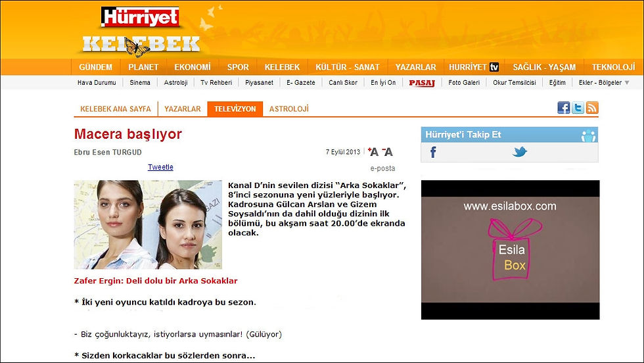Image resolution: width=644 pixels, height=363 pixels.
Task: Open the En İyi On link
Action: point(382,83)
